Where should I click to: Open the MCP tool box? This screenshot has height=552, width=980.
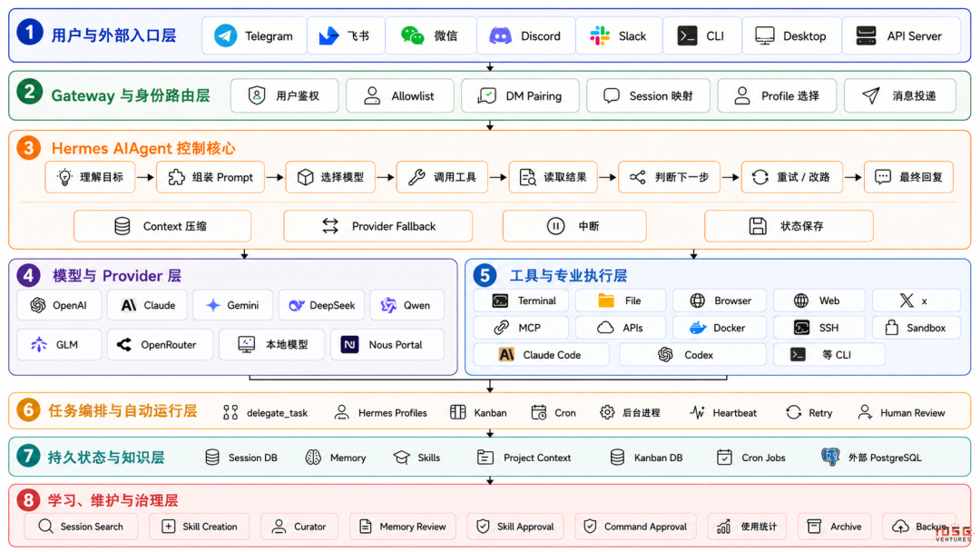[521, 328]
